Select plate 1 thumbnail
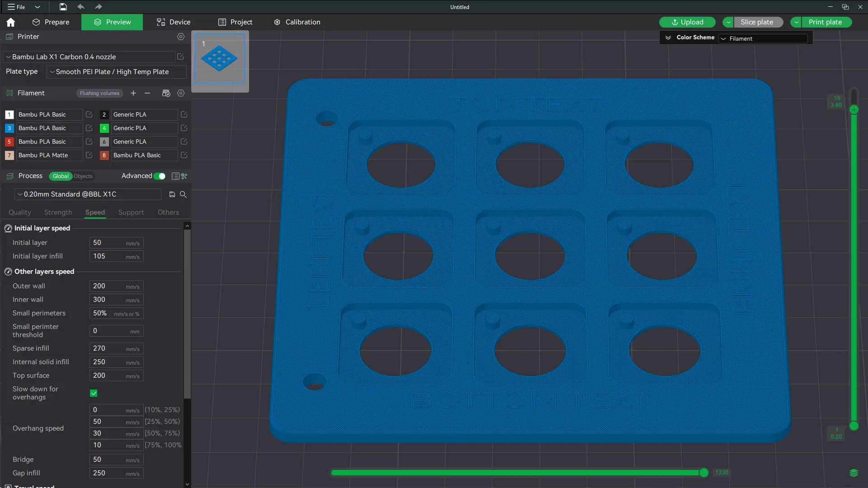Viewport: 868px width, 488px height. click(x=220, y=59)
